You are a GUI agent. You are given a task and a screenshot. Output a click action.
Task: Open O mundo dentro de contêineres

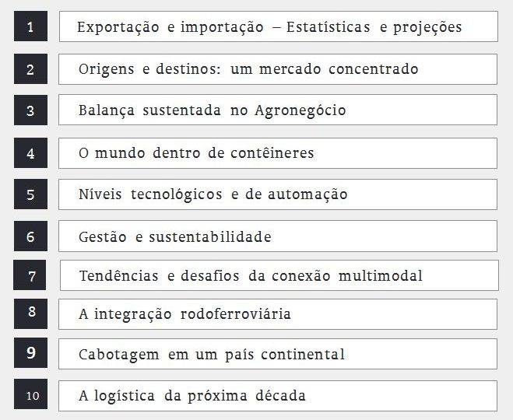(278, 153)
